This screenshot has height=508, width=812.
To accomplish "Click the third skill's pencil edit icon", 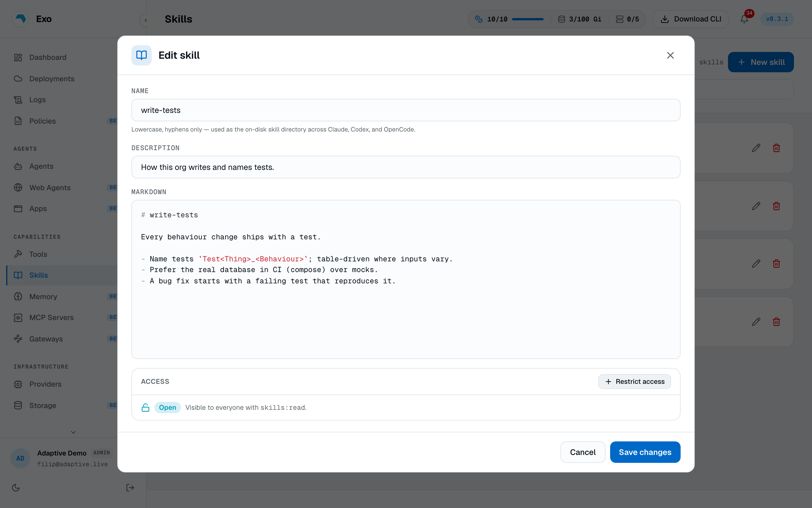I will pyautogui.click(x=756, y=264).
